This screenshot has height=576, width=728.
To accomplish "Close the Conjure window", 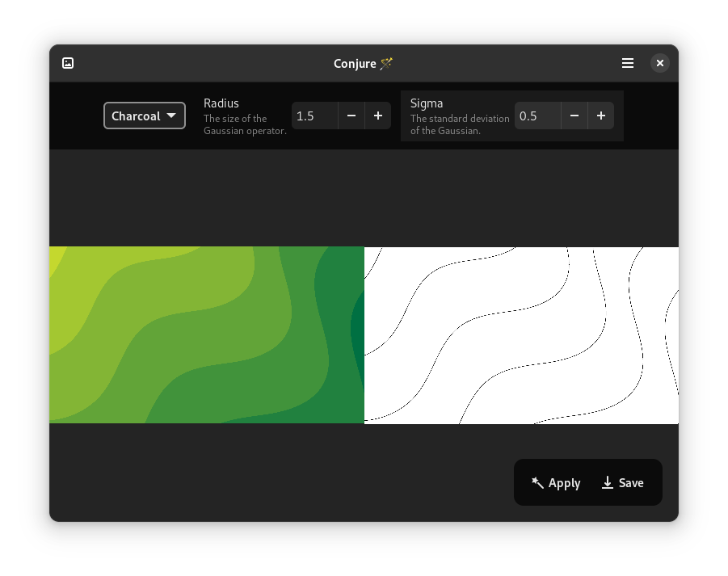I will (660, 63).
